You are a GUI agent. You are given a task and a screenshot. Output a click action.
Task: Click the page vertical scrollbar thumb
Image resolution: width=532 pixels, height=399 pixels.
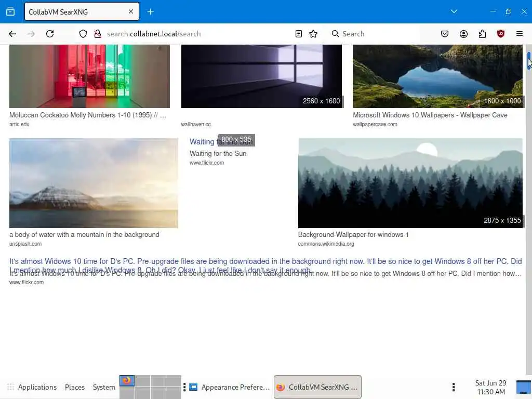pyautogui.click(x=528, y=61)
